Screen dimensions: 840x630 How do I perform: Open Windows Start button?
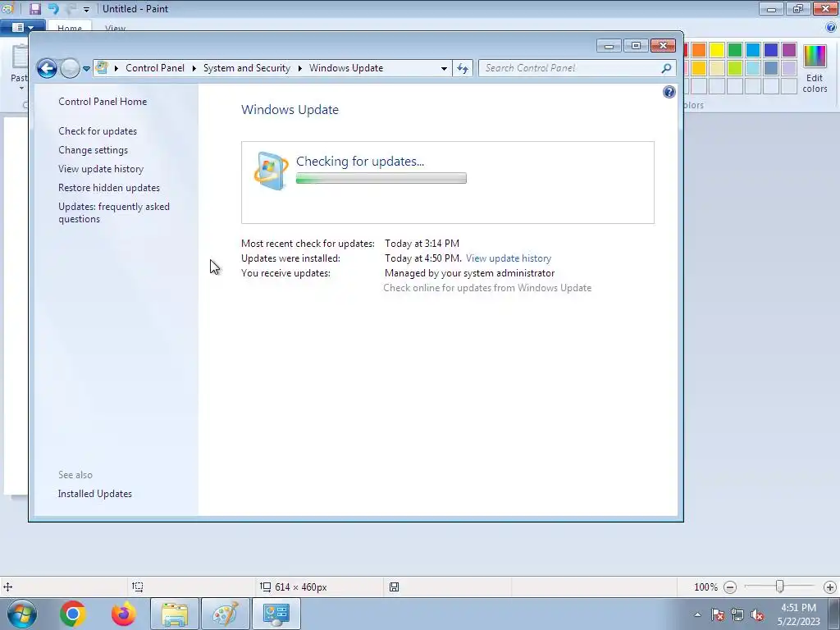22,614
